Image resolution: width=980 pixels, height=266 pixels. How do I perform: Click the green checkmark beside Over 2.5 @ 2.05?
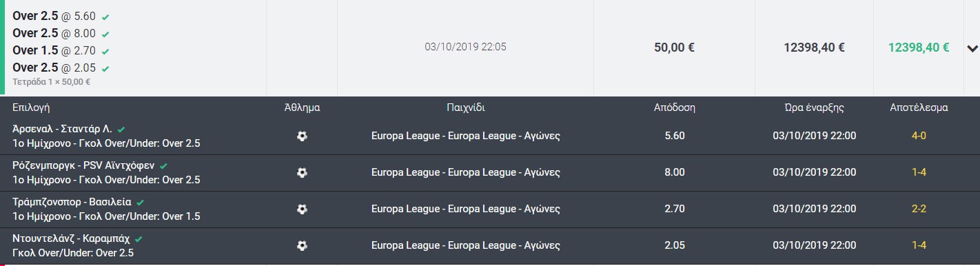[x=105, y=68]
